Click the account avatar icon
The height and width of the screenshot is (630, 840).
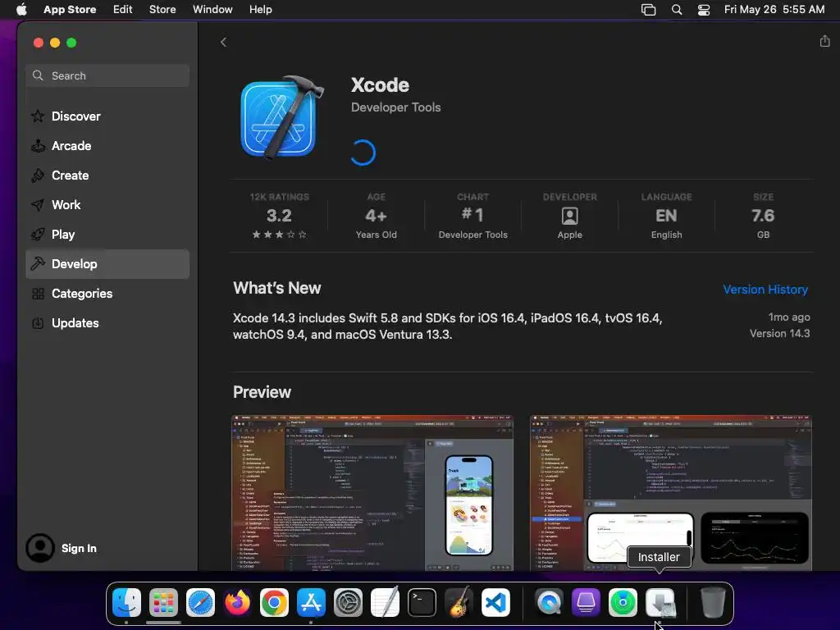click(x=40, y=548)
